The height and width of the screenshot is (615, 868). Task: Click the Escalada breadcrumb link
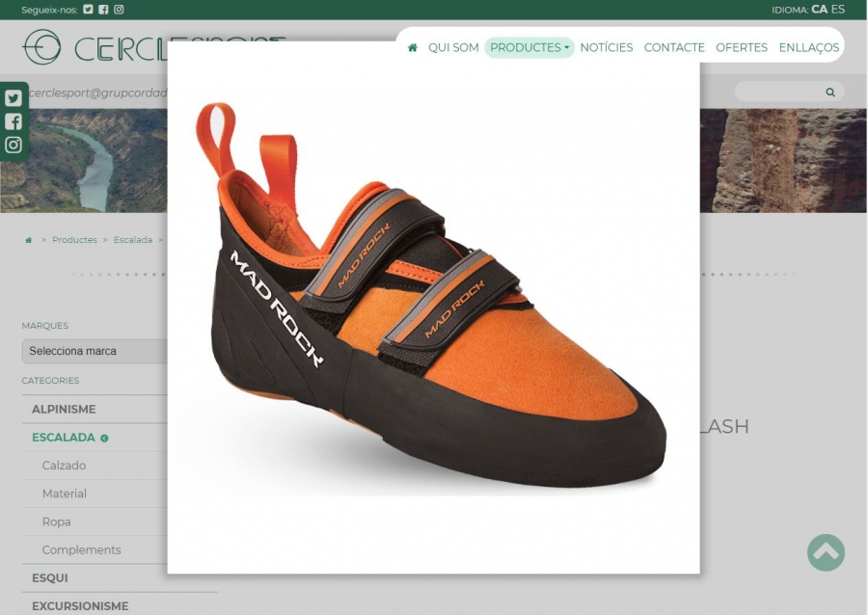point(133,240)
